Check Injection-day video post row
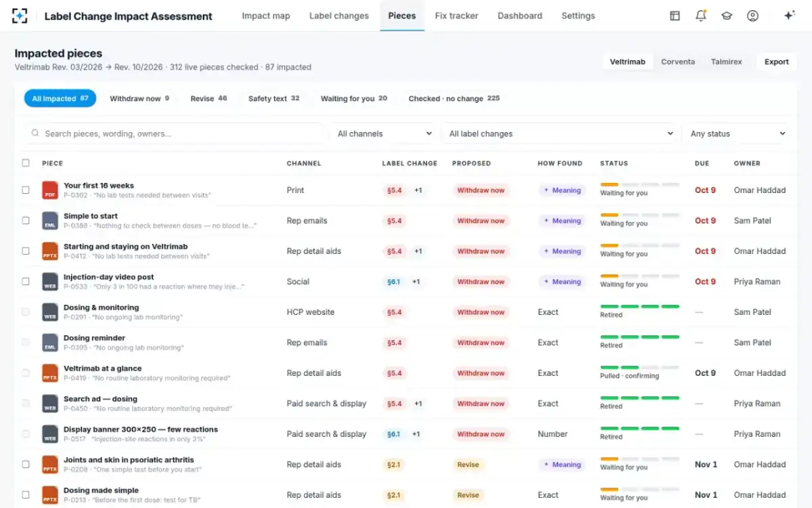Screen dimensions: 812x508 [26, 282]
